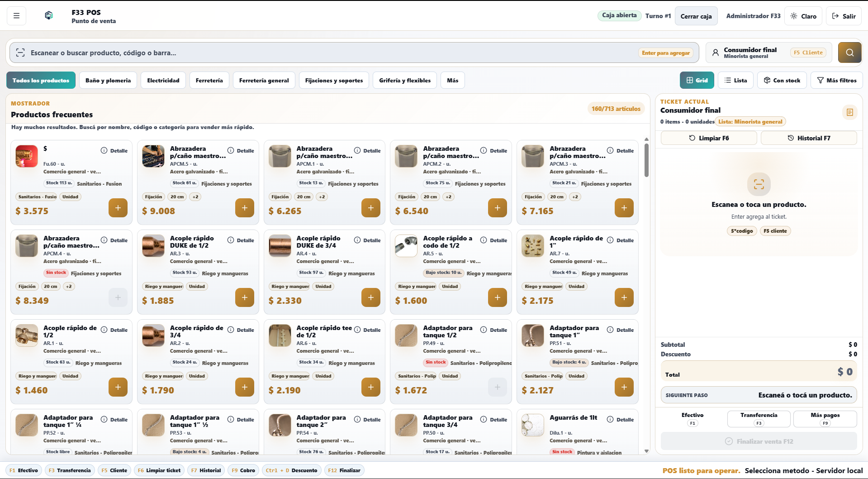Click Salir to log out
Viewport: 868px width, 479px height.
(x=844, y=16)
